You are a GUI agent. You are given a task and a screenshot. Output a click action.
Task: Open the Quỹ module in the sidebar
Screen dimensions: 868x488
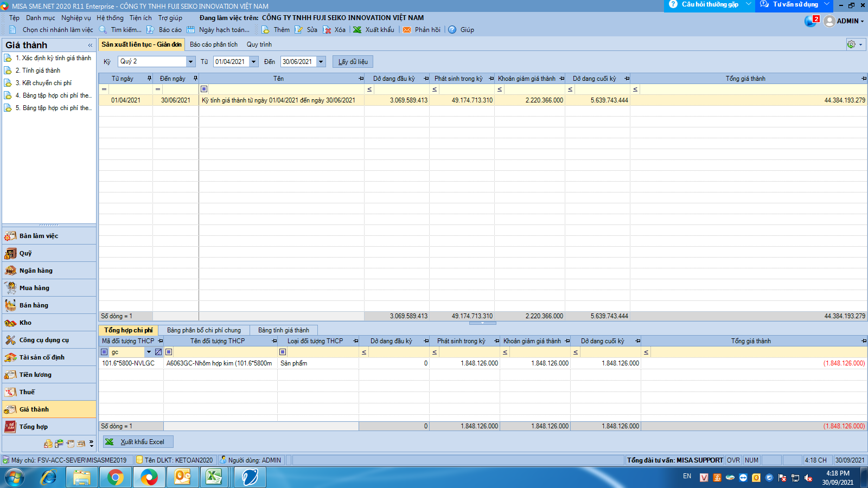click(49, 253)
